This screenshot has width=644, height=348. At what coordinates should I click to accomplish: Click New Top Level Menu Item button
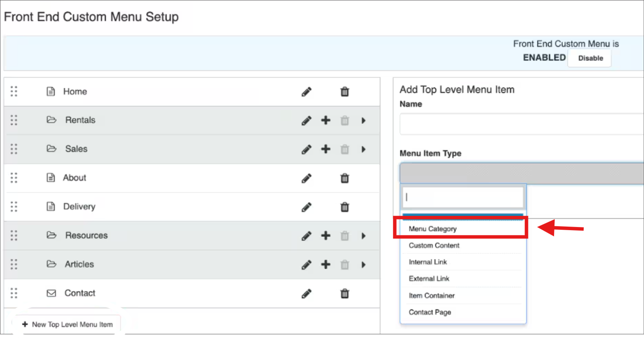click(x=67, y=324)
